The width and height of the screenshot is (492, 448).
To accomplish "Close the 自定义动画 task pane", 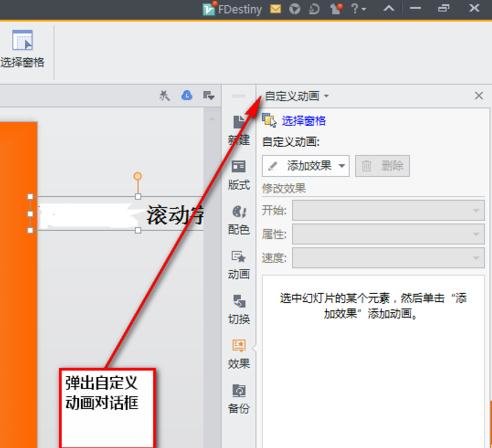I will click(479, 96).
